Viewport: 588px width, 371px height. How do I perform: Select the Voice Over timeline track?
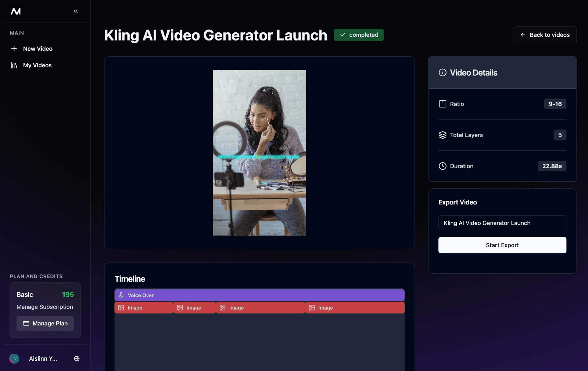point(259,295)
